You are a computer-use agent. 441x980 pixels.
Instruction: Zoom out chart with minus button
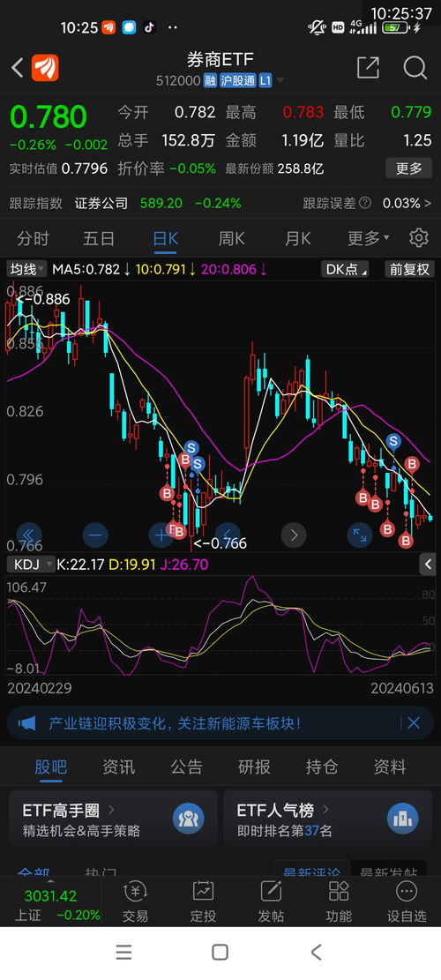[x=95, y=535]
